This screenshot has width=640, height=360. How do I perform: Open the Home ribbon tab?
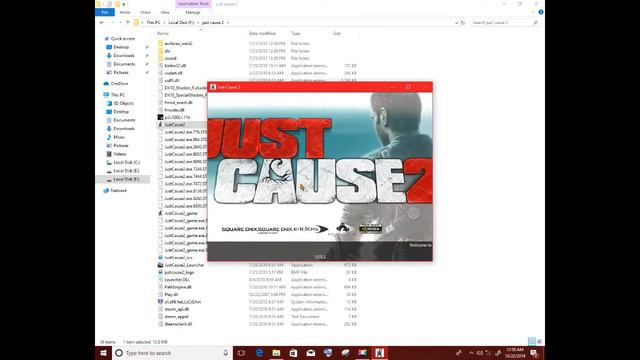point(125,12)
